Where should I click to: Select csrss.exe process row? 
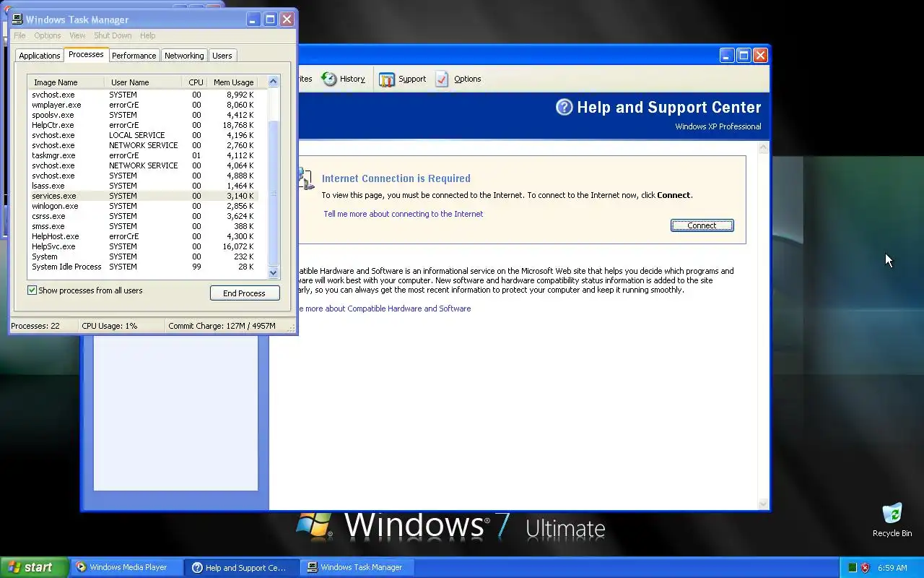143,216
